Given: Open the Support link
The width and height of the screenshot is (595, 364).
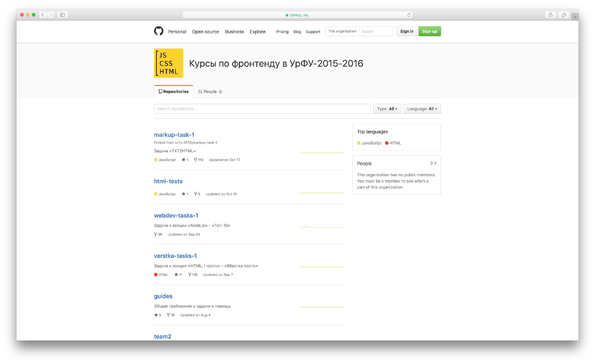Looking at the screenshot, I should point(313,32).
